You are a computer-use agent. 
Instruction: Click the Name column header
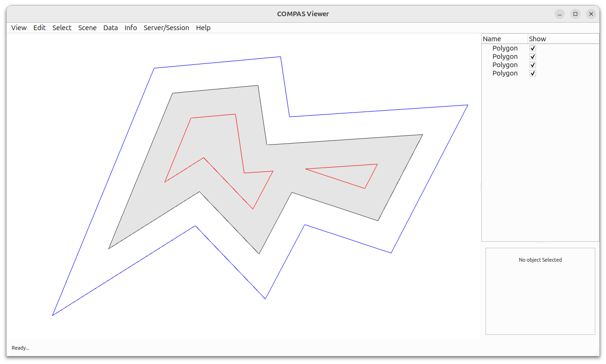tap(492, 38)
